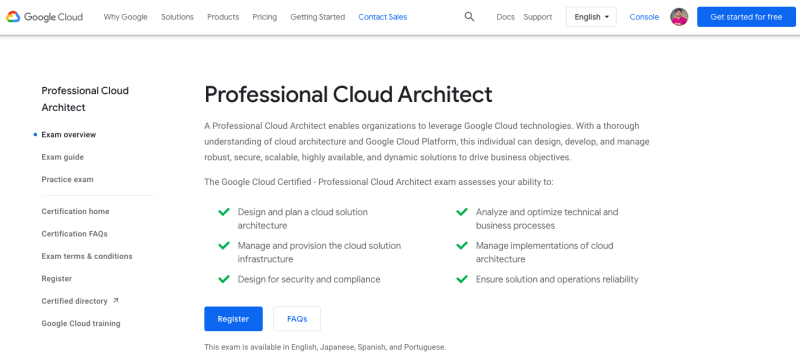Click the external link arrow beside Certified directory

click(x=116, y=301)
